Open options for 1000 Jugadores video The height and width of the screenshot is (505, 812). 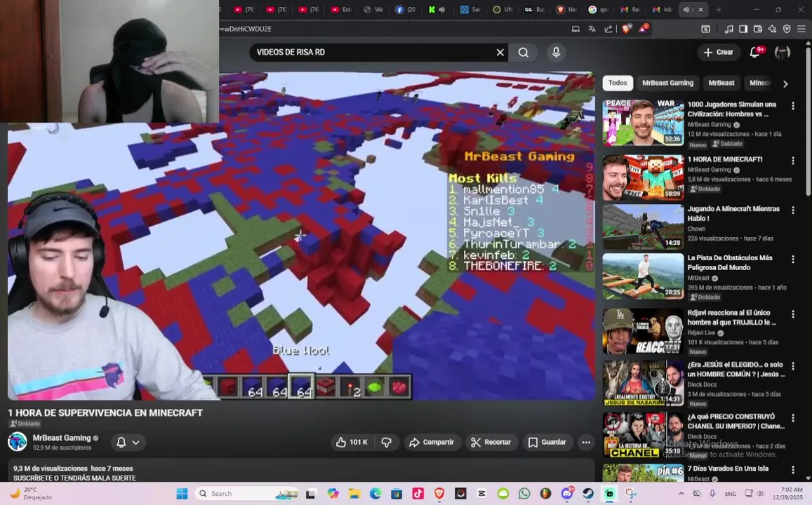793,106
